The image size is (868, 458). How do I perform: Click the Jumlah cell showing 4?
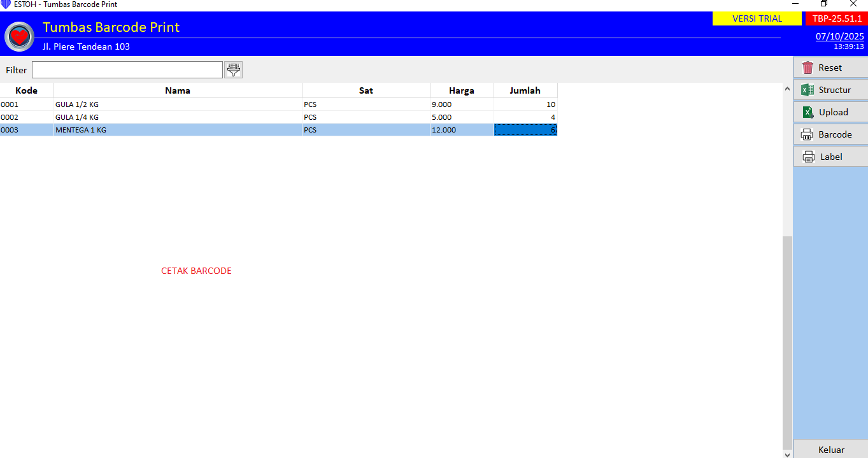pos(525,117)
